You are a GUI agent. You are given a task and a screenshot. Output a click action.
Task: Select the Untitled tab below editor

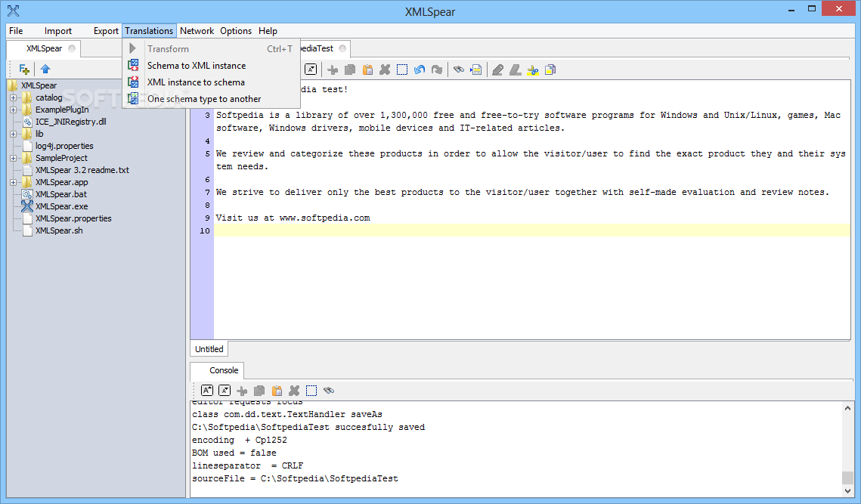(x=209, y=349)
